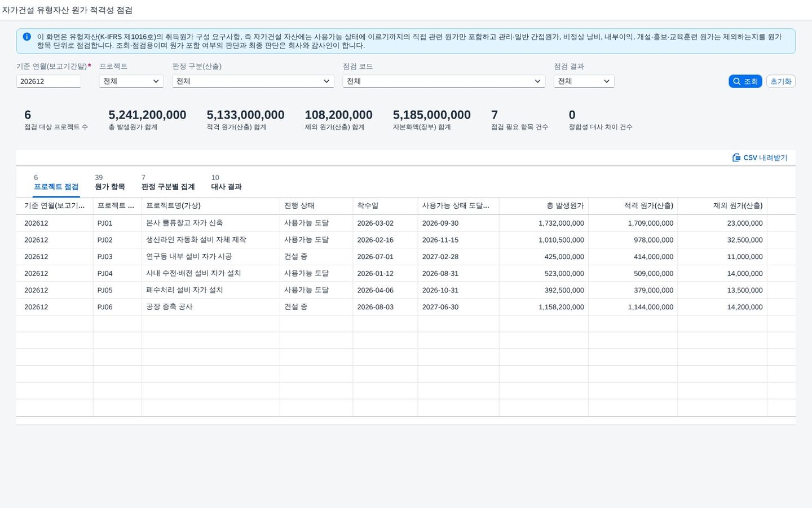Click the 조회 search button
The image size is (812, 508).
point(745,81)
